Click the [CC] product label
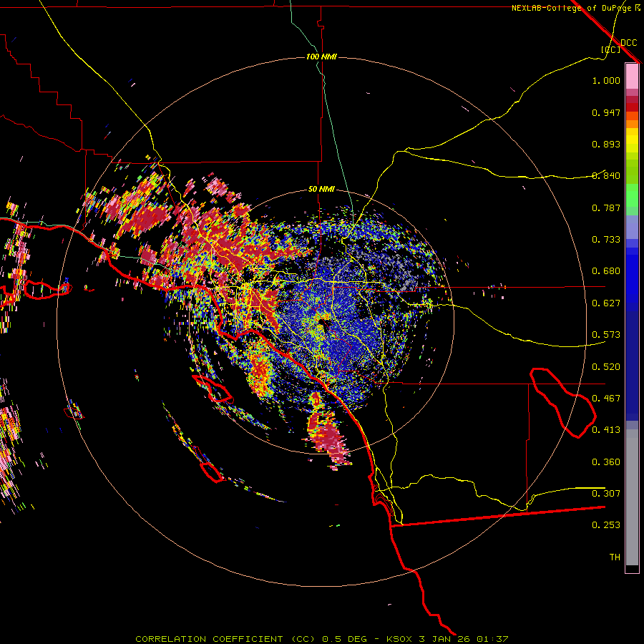This screenshot has width=644, height=644. coord(611,49)
